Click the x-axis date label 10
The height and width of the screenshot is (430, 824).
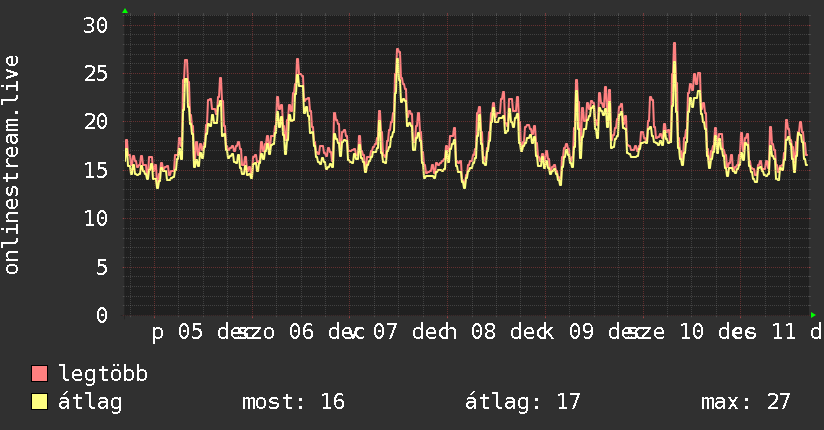point(692,332)
